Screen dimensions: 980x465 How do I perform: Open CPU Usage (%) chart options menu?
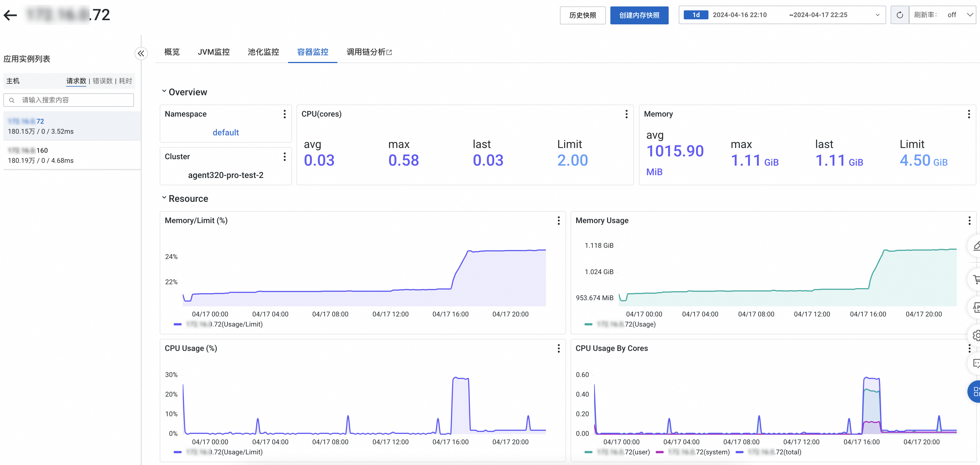[x=559, y=349]
